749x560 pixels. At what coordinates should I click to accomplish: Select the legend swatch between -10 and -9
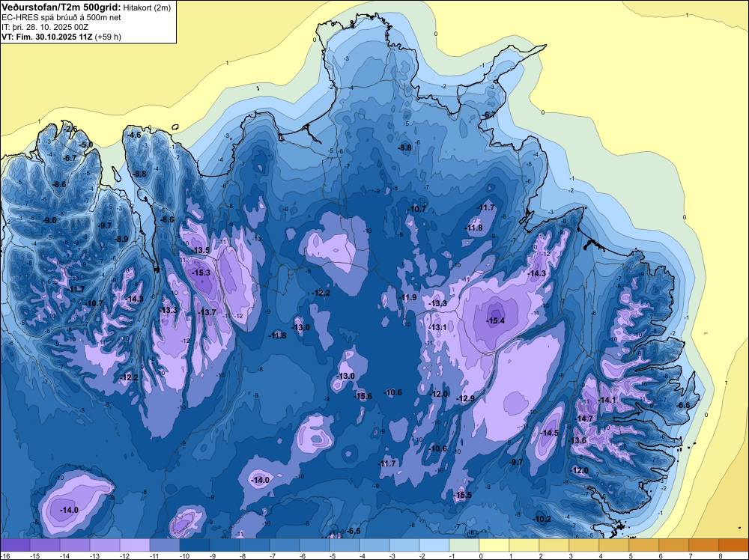(195, 545)
